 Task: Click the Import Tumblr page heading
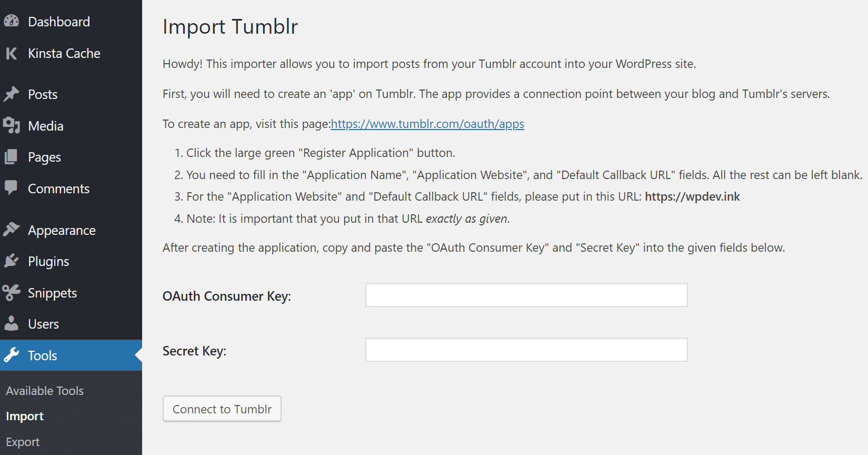[x=230, y=26]
